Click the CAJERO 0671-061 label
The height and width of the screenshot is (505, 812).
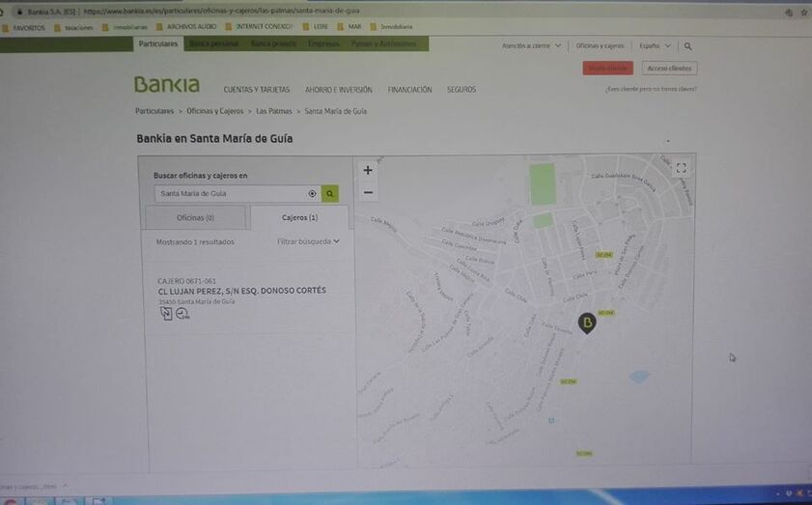point(186,281)
